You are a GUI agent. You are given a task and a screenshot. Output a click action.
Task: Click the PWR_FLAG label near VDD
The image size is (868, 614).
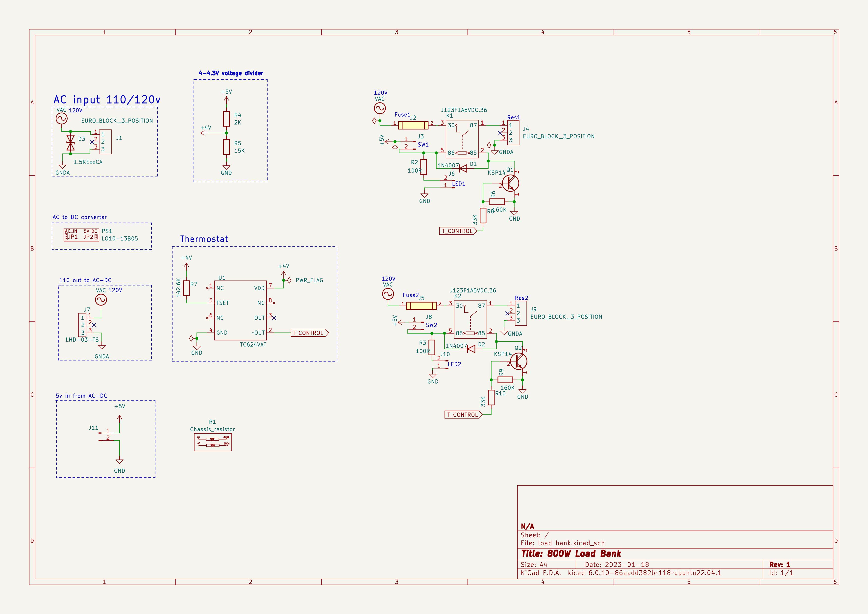309,280
